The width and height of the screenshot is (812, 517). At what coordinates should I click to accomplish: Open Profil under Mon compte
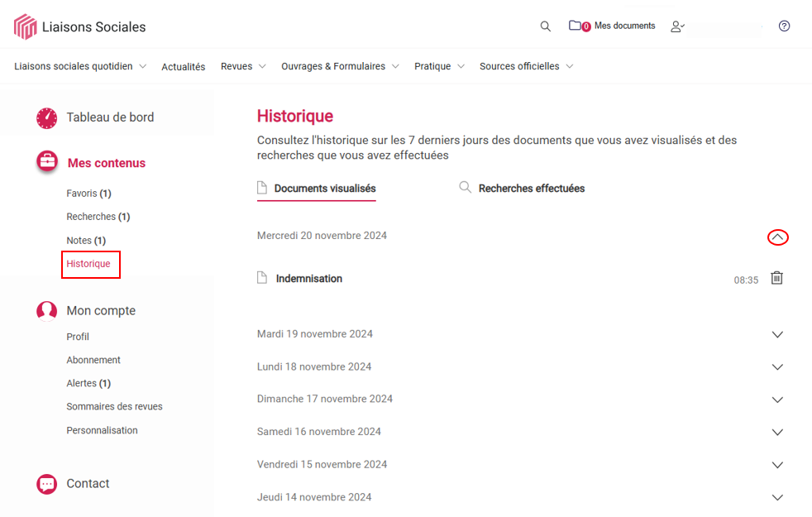pos(78,337)
